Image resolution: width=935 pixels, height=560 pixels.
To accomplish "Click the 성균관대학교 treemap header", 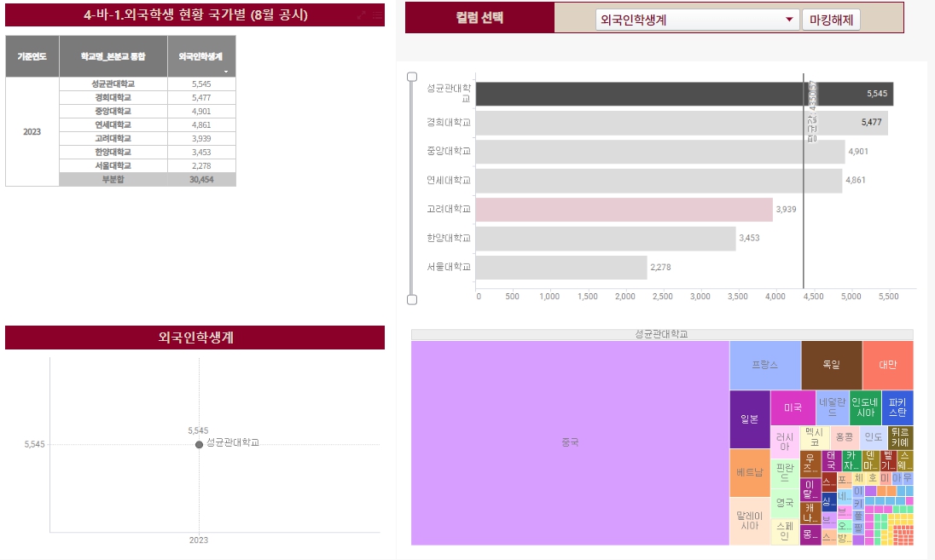I will tap(661, 335).
